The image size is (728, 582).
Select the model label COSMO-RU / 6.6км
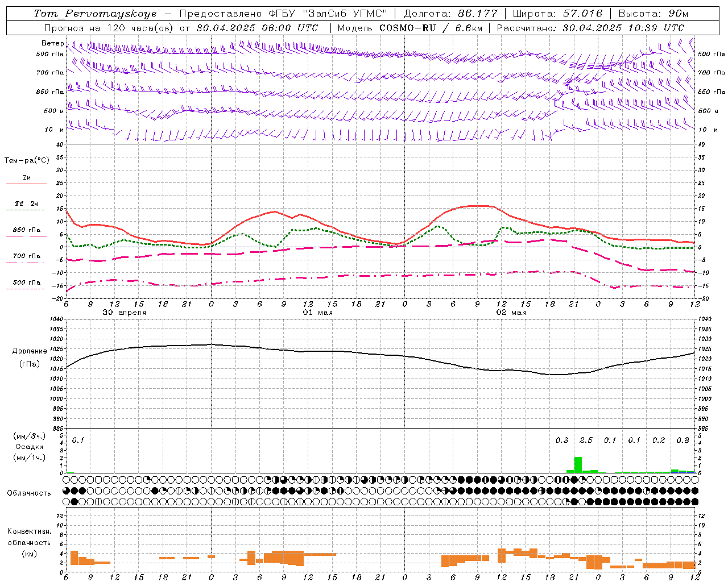click(431, 28)
